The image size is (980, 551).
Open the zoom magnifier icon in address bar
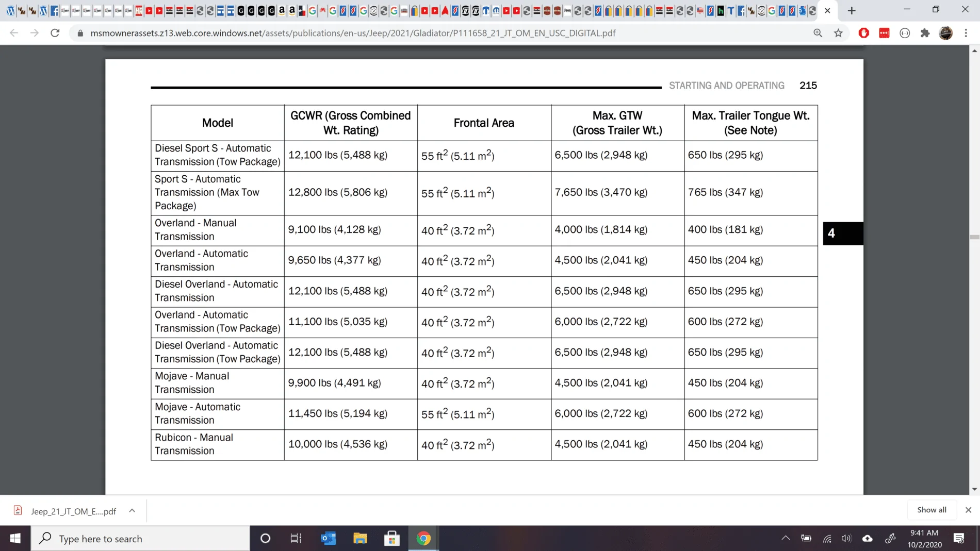click(x=818, y=33)
